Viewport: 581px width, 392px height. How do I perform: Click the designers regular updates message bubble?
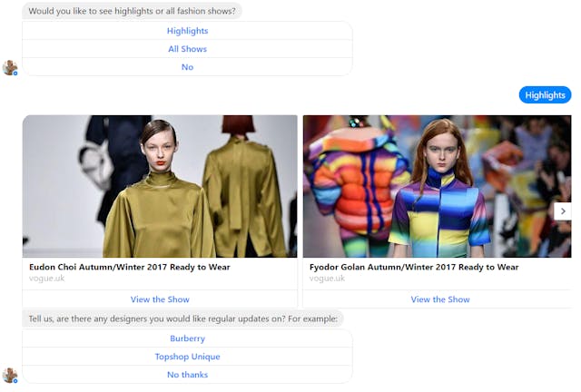pyautogui.click(x=182, y=318)
